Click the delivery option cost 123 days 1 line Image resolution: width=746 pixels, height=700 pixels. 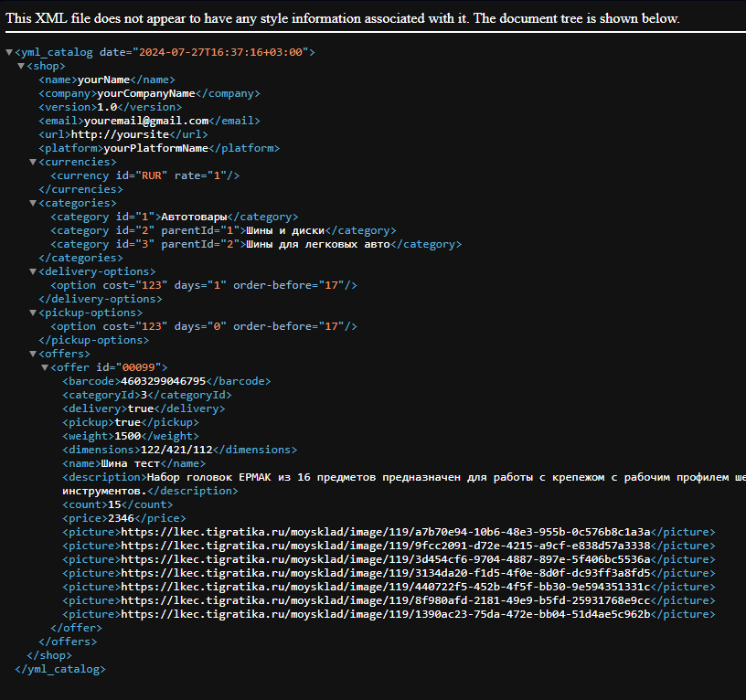coord(204,285)
